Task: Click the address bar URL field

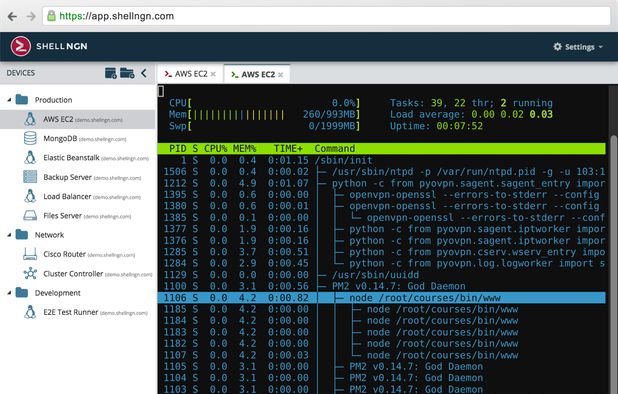Action: coord(326,16)
